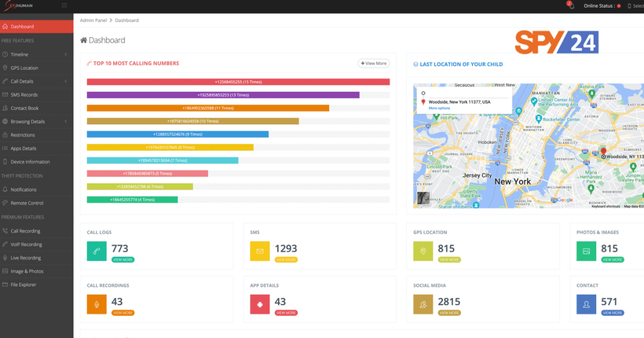Click the Device Information phone icon
The width and height of the screenshot is (644, 338).
(5, 161)
